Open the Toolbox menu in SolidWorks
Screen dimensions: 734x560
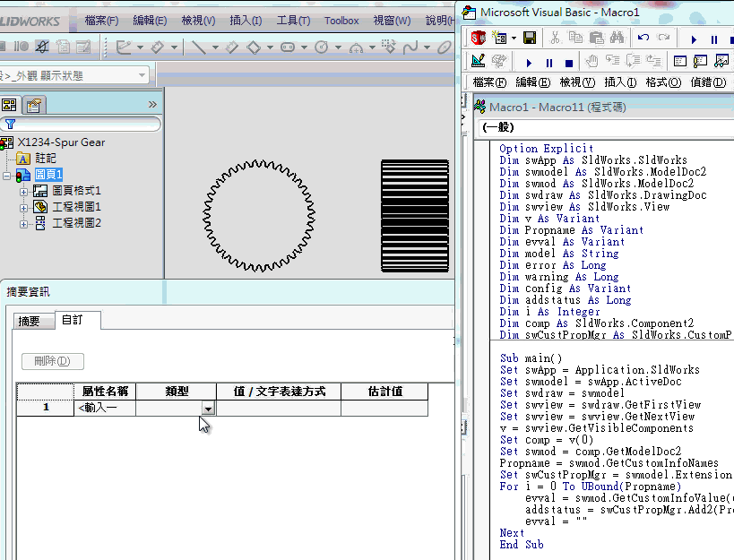[341, 20]
